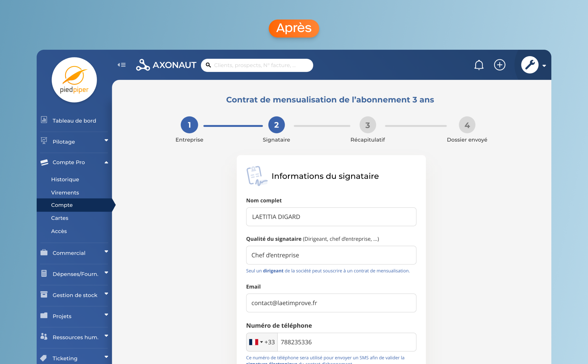Click the Axonaut logo
588x364 pixels.
click(x=166, y=65)
